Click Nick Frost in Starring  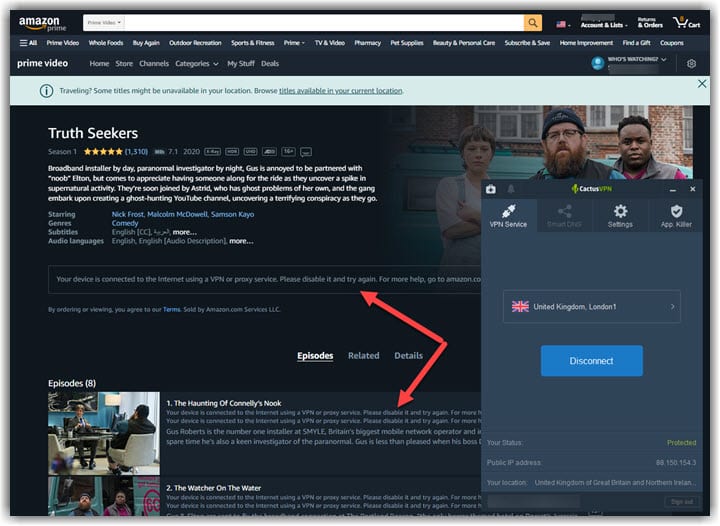[x=128, y=214]
